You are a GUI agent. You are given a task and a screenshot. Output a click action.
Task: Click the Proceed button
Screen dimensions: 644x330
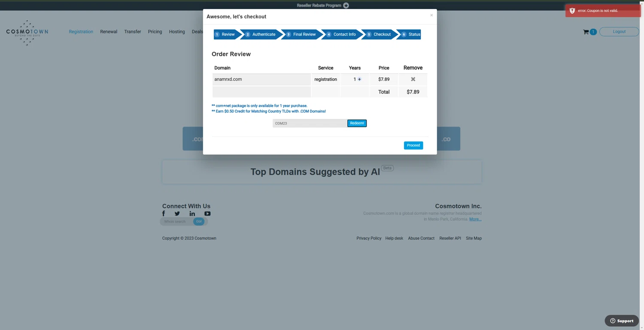click(413, 145)
